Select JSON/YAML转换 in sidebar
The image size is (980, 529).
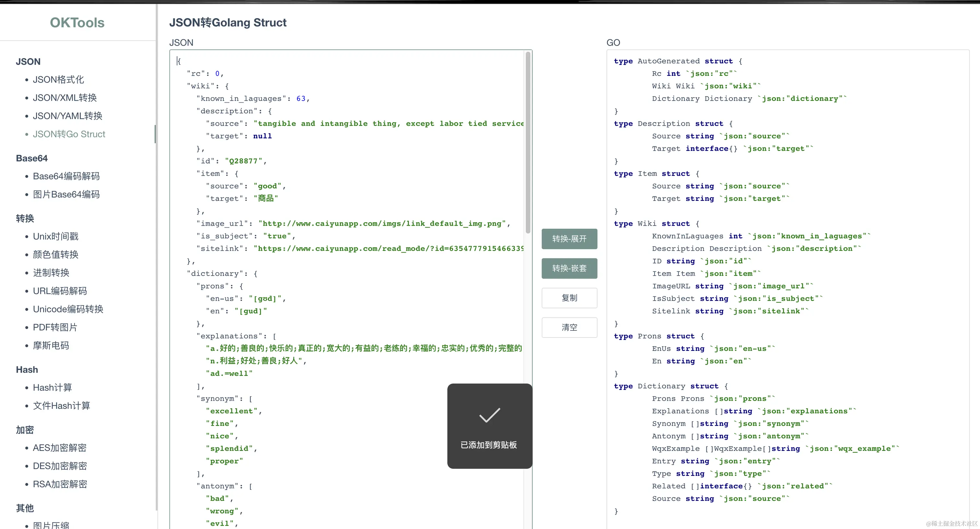(67, 116)
